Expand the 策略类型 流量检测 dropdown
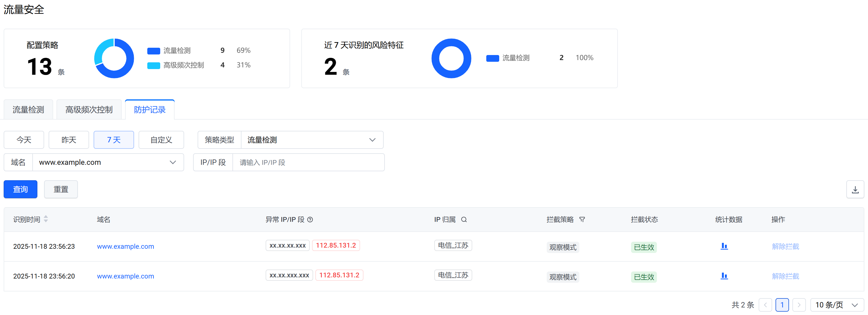 click(x=312, y=140)
